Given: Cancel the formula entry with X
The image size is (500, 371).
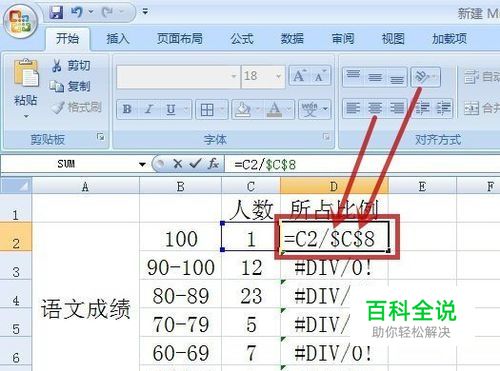Looking at the screenshot, I should click(178, 164).
